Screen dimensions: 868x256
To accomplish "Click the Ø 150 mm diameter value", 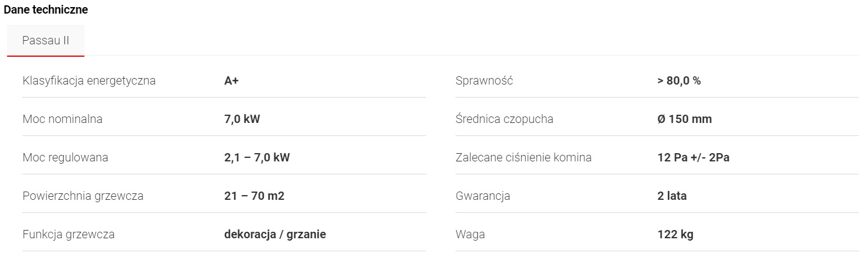I will (684, 119).
